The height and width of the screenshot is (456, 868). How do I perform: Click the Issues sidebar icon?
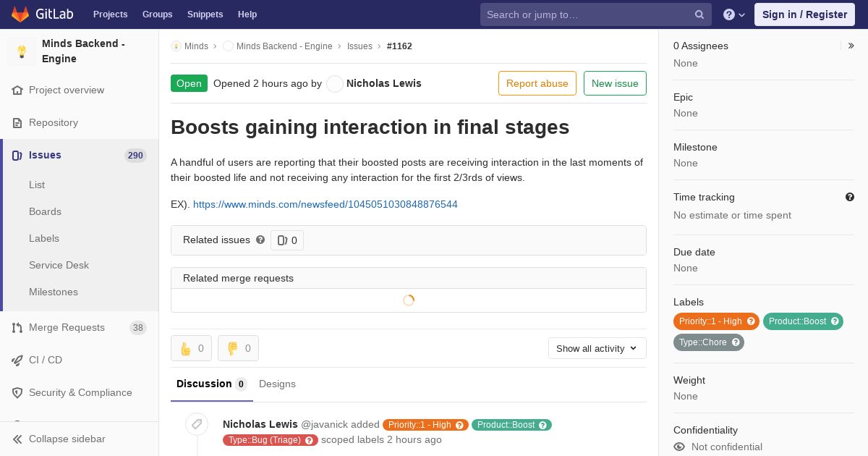click(17, 156)
